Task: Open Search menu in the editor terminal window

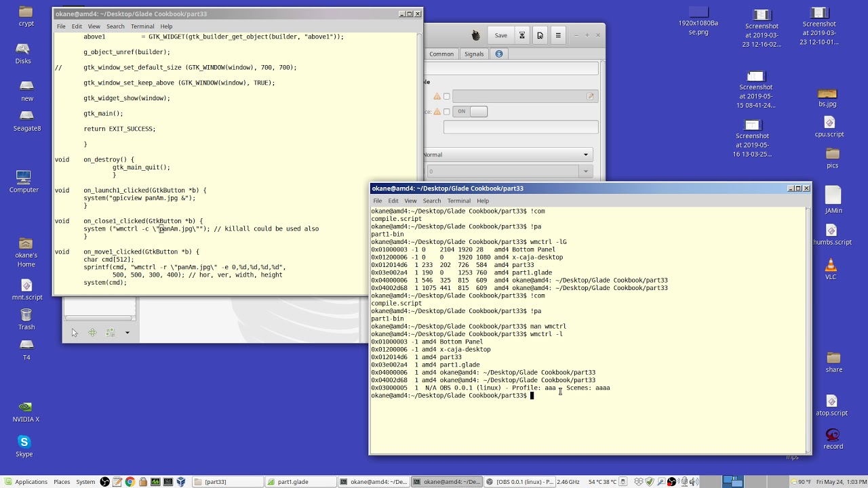Action: click(x=115, y=26)
